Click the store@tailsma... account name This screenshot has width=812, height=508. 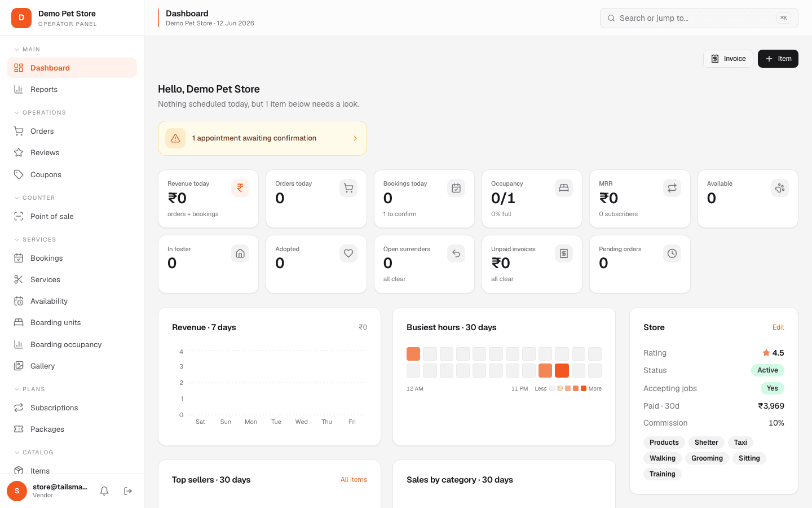pyautogui.click(x=60, y=487)
